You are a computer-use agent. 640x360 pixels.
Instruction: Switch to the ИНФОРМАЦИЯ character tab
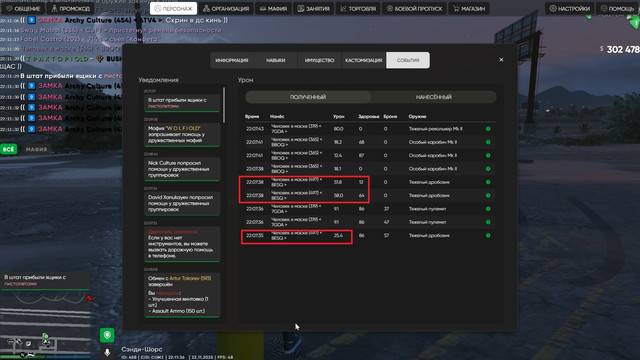click(232, 60)
